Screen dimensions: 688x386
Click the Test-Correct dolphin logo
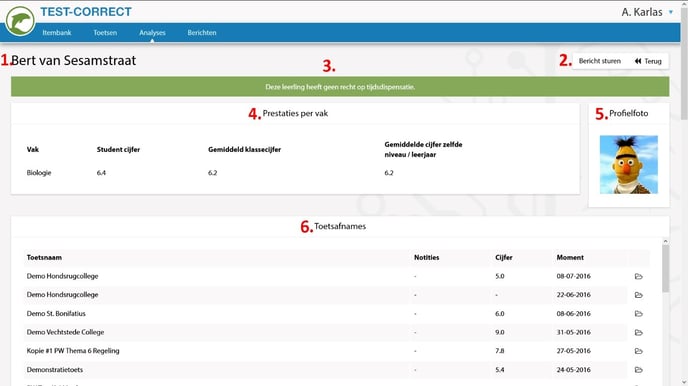pos(20,21)
